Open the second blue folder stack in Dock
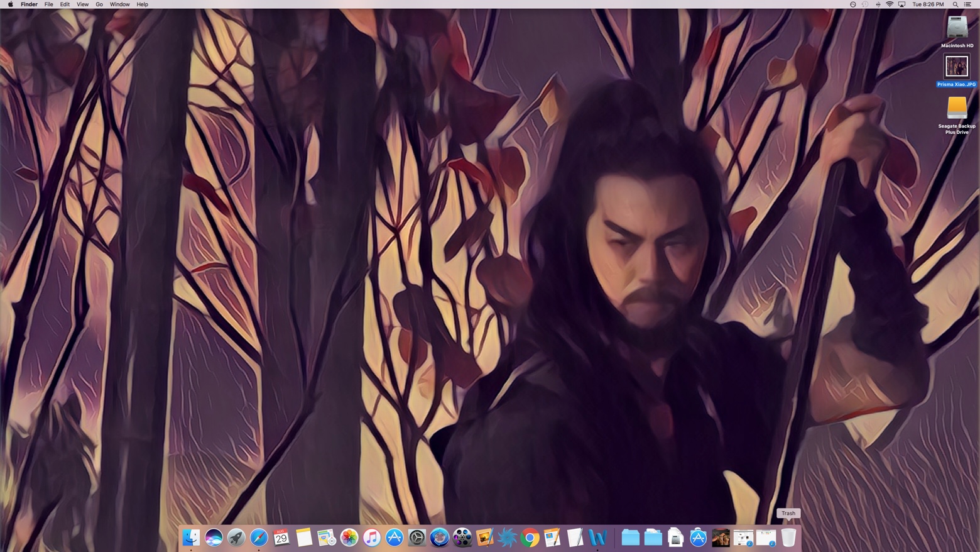The height and width of the screenshot is (552, 980). pyautogui.click(x=653, y=538)
